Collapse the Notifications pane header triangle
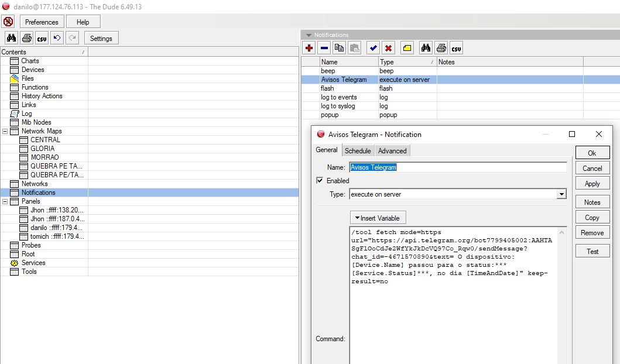 [309, 35]
